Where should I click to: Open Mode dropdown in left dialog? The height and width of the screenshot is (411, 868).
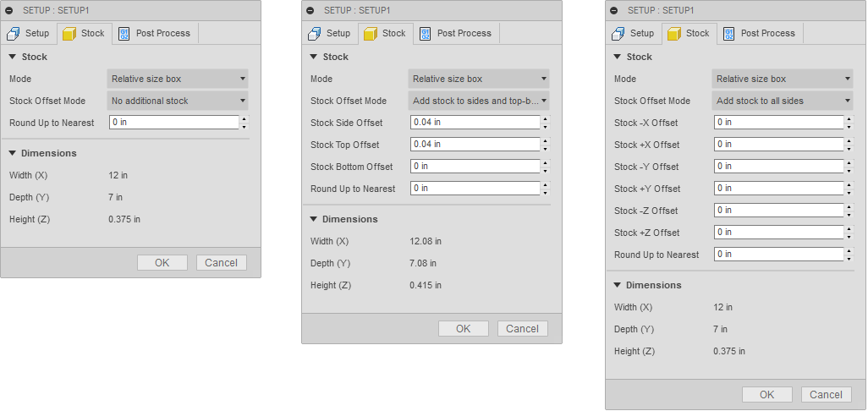click(178, 79)
